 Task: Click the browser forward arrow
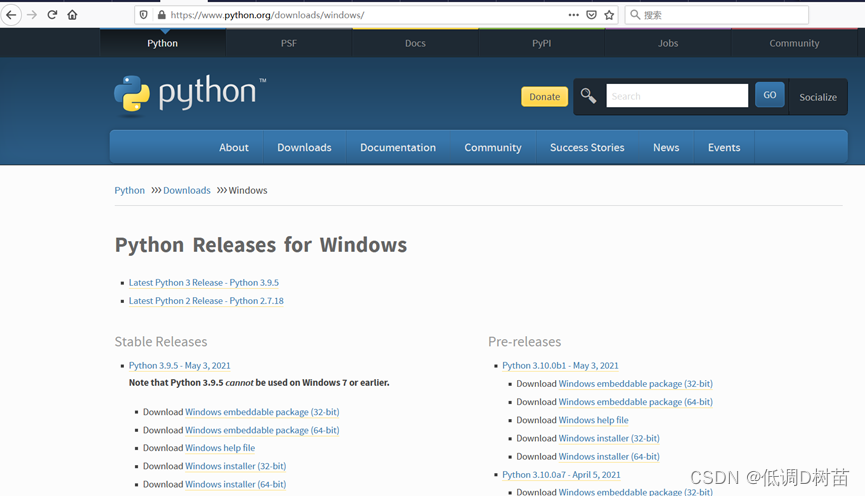[32, 15]
